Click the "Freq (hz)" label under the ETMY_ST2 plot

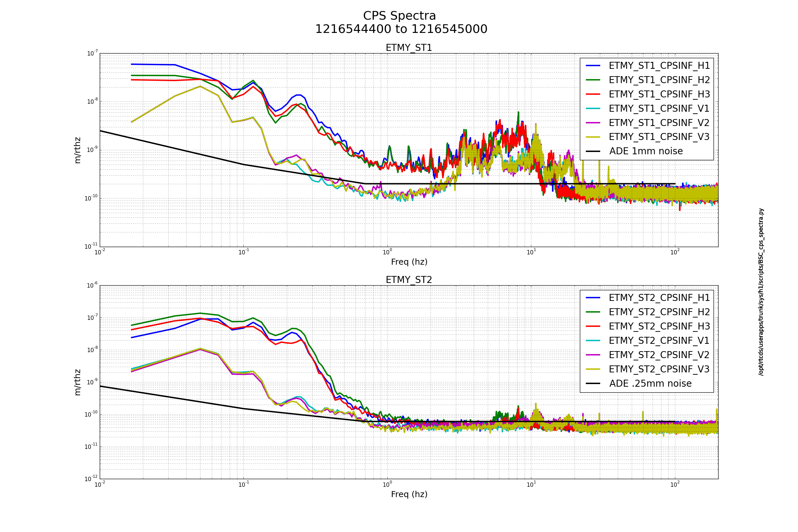tap(409, 494)
